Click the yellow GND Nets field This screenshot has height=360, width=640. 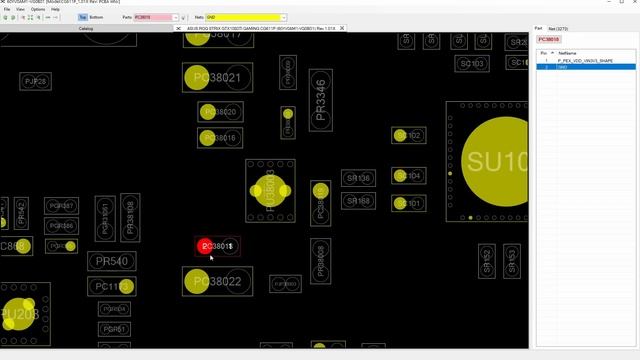tap(243, 17)
